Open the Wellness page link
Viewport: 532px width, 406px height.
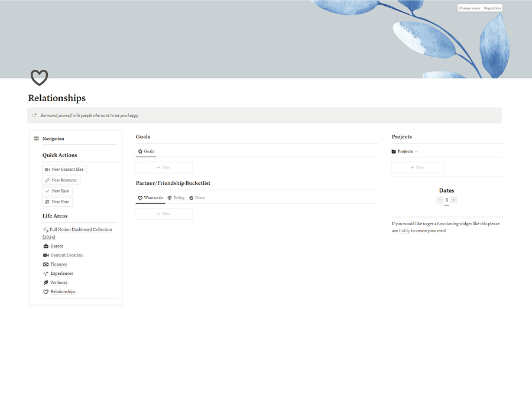click(59, 282)
